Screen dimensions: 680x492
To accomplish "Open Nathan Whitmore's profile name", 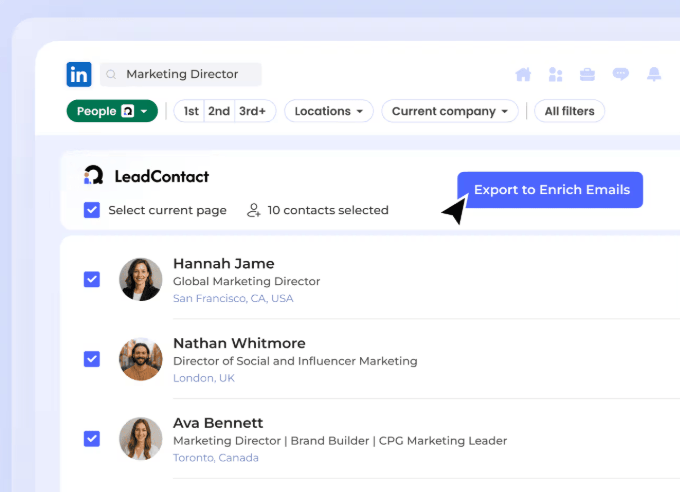I will [239, 343].
